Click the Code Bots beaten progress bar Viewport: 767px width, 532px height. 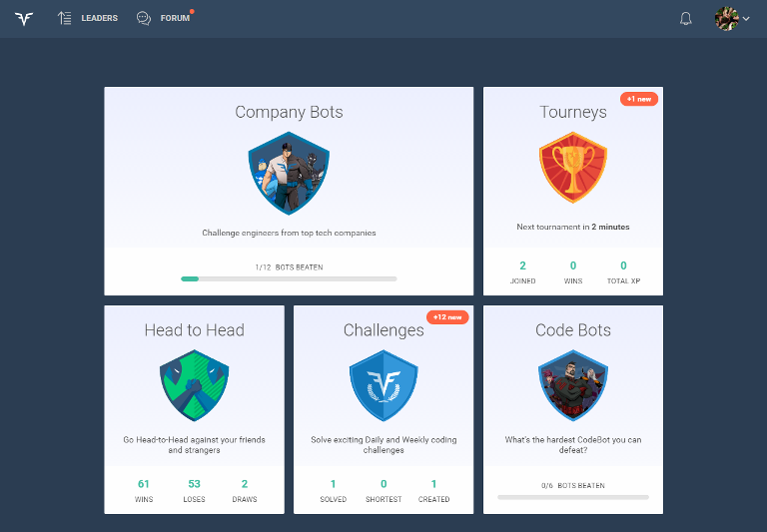pos(572,496)
